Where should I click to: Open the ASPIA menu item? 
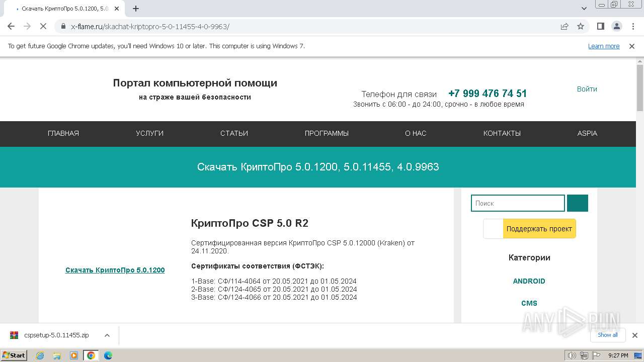587,133
